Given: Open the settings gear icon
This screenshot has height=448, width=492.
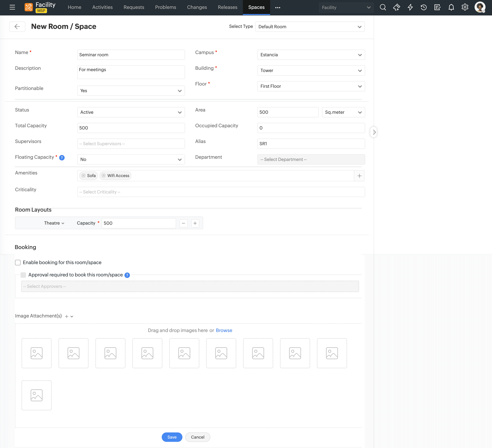Looking at the screenshot, I should point(465,7).
